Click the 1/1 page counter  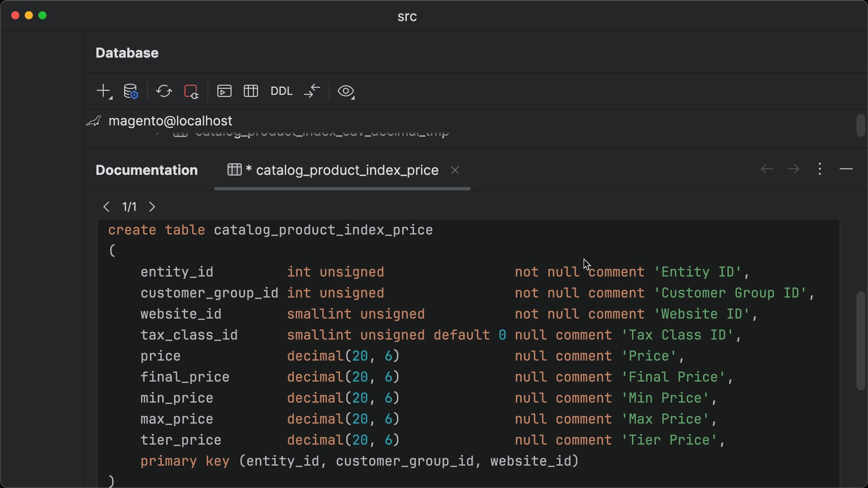pyautogui.click(x=129, y=207)
